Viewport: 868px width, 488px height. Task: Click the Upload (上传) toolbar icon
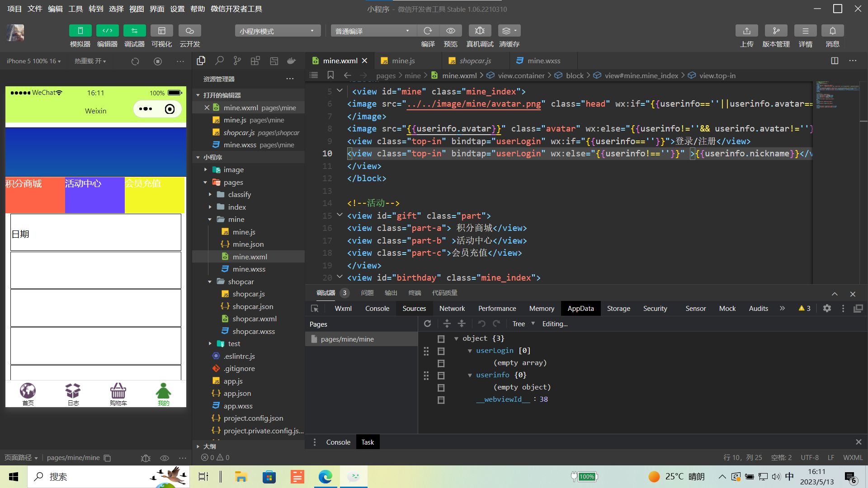point(746,31)
